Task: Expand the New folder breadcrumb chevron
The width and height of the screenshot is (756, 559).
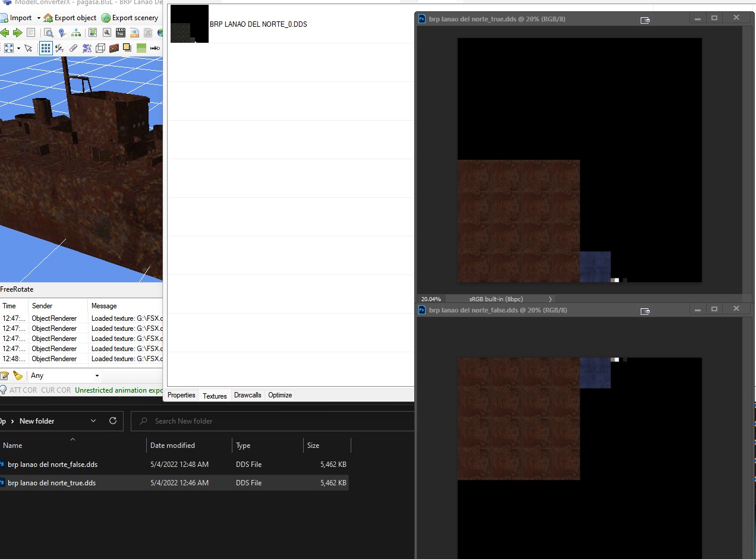Action: click(x=93, y=421)
